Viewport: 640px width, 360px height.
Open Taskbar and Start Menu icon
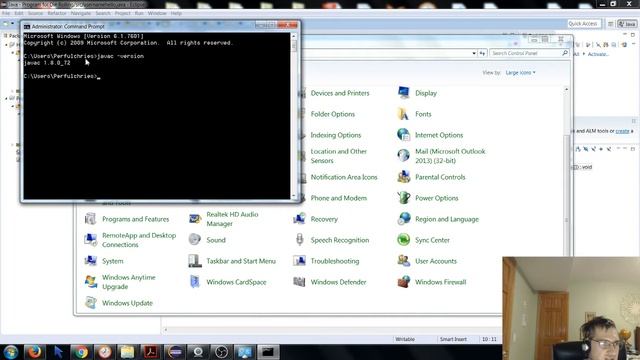pos(195,261)
